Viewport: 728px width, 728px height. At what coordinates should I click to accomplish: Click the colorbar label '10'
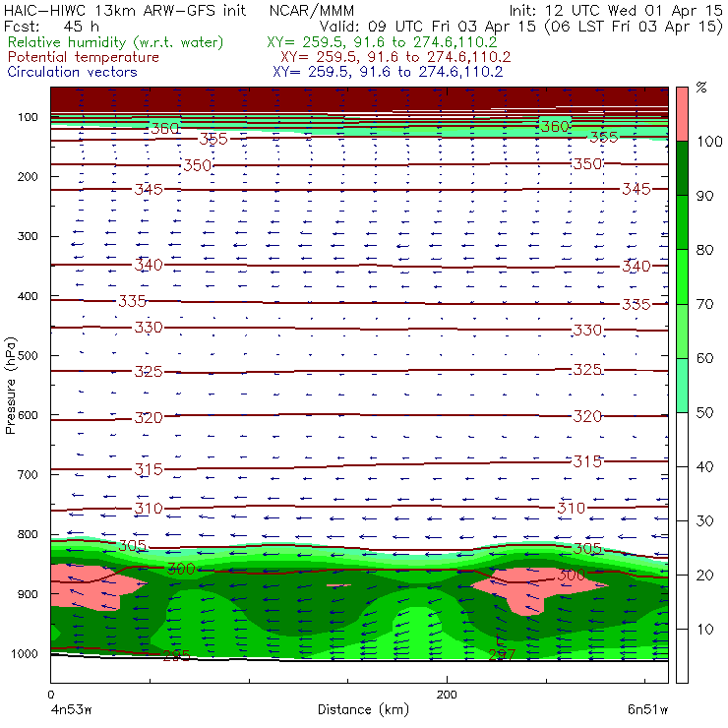(704, 630)
